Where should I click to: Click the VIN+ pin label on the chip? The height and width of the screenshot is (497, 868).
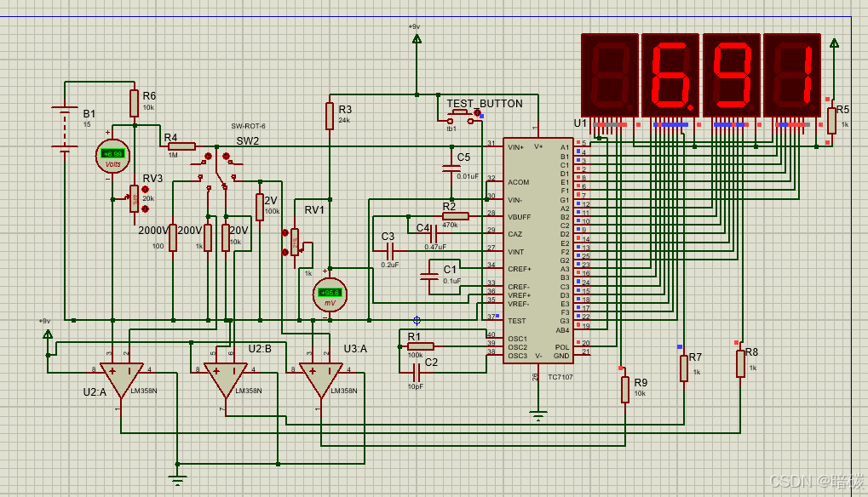pyautogui.click(x=515, y=147)
